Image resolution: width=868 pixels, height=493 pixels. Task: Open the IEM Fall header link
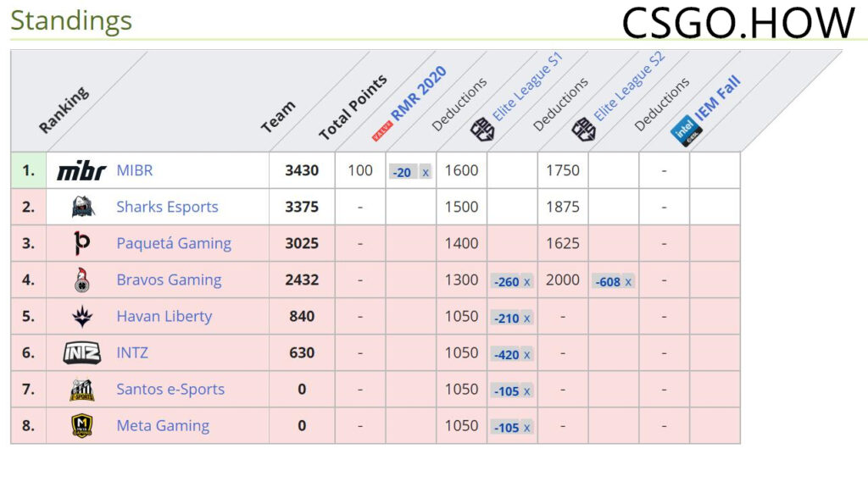717,98
